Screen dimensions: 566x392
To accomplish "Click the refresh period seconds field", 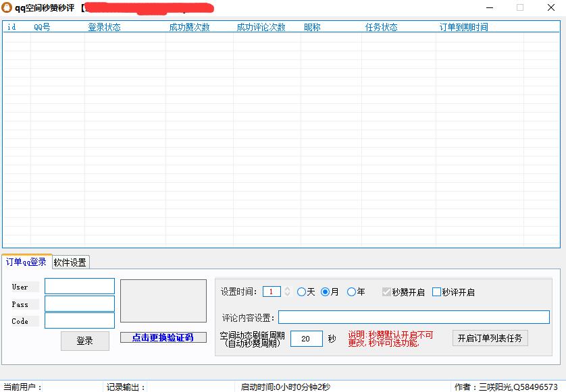I will tap(306, 339).
